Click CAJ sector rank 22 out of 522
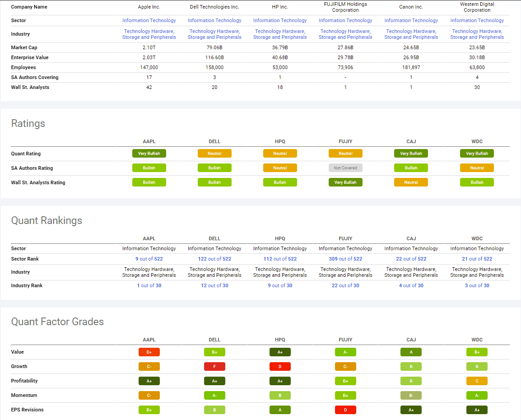This screenshot has width=521, height=420. (x=411, y=259)
